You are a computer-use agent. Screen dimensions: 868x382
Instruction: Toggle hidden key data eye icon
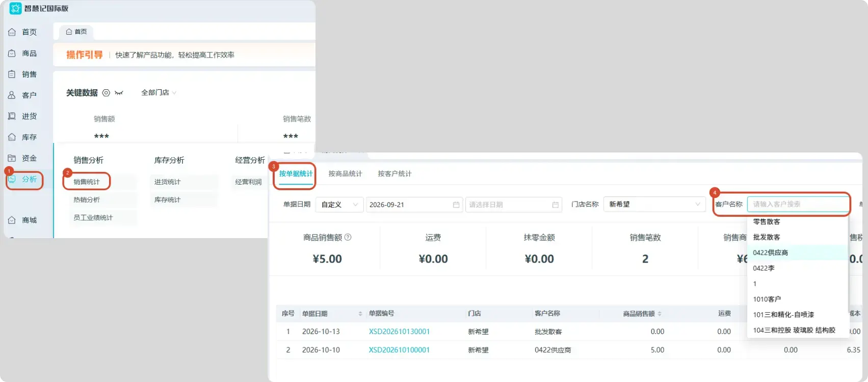click(x=119, y=93)
